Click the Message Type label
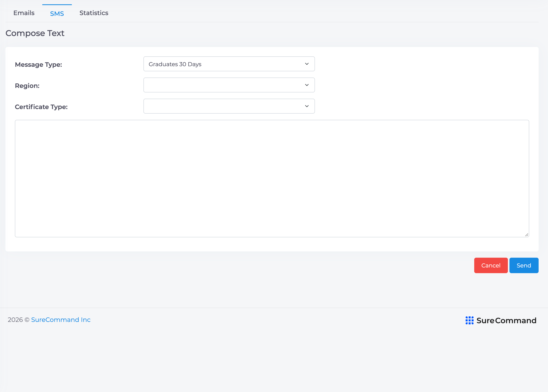Viewport: 548px width, 392px height. (x=39, y=65)
